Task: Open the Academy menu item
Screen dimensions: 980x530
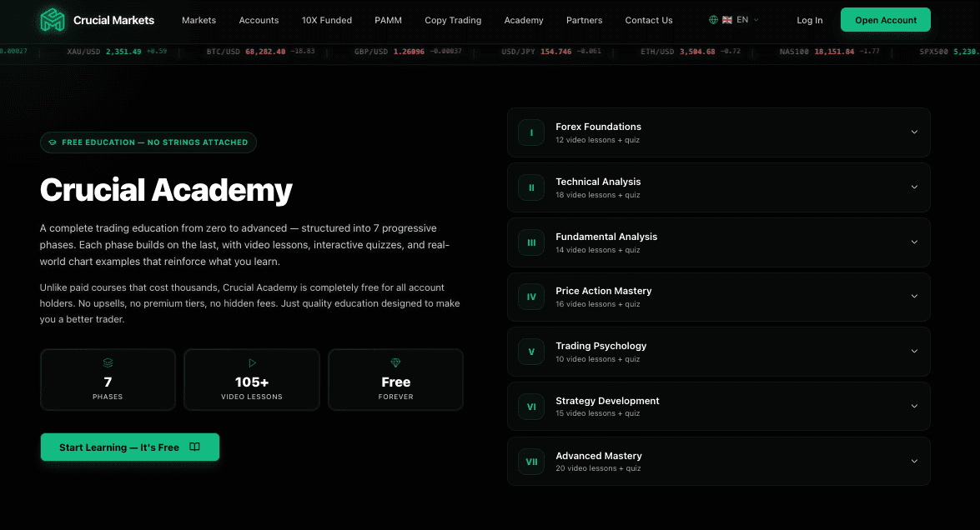Action: pos(524,20)
